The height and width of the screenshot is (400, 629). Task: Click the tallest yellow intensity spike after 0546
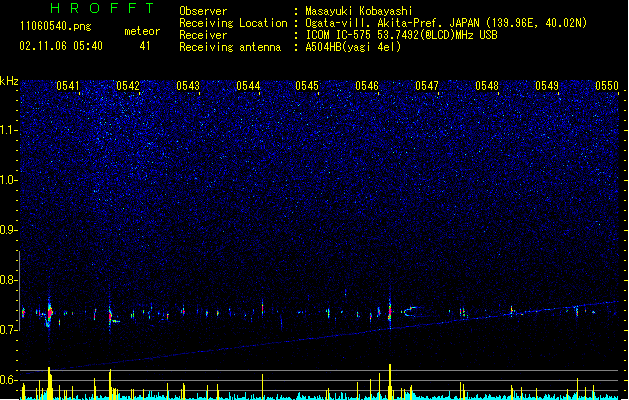[x=390, y=381]
